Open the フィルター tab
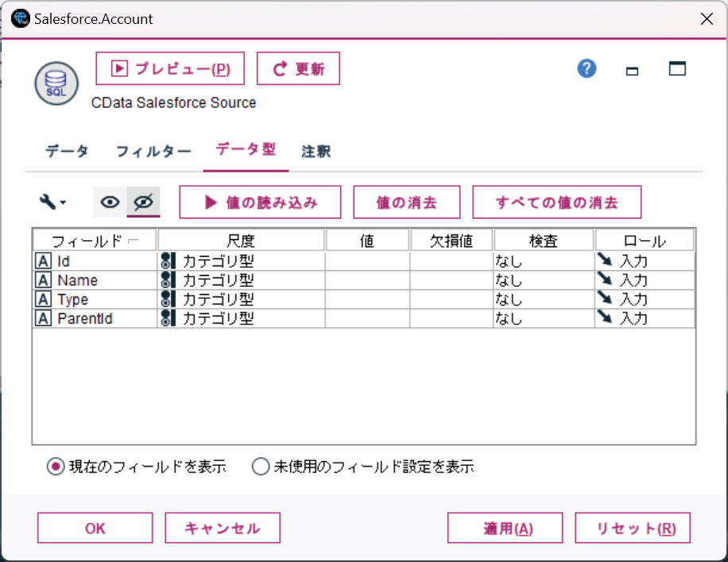728x562 pixels. [x=153, y=151]
